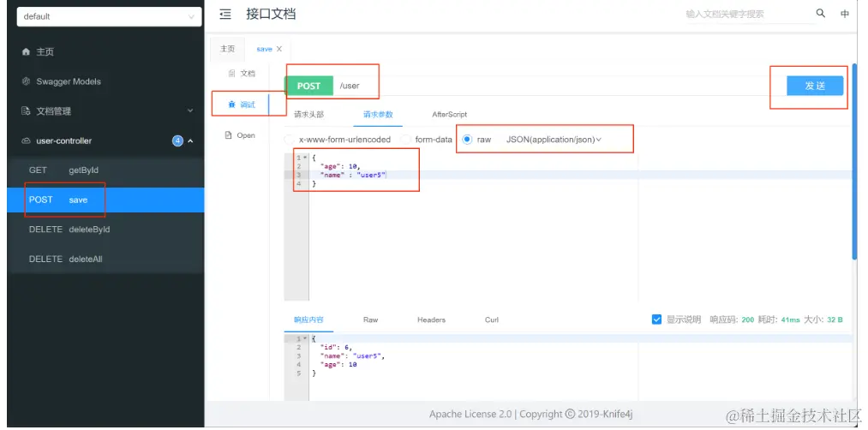Switch language via the 中 icon

(845, 14)
